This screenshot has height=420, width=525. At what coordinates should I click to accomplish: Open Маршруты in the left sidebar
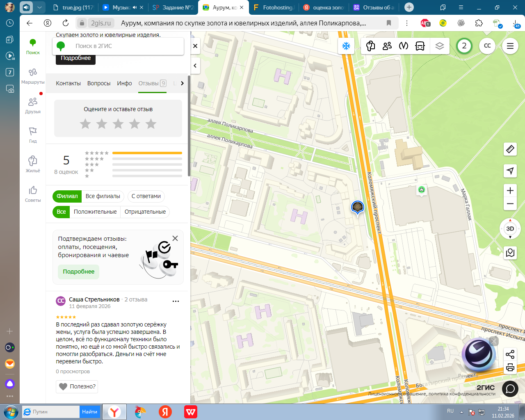point(33,76)
